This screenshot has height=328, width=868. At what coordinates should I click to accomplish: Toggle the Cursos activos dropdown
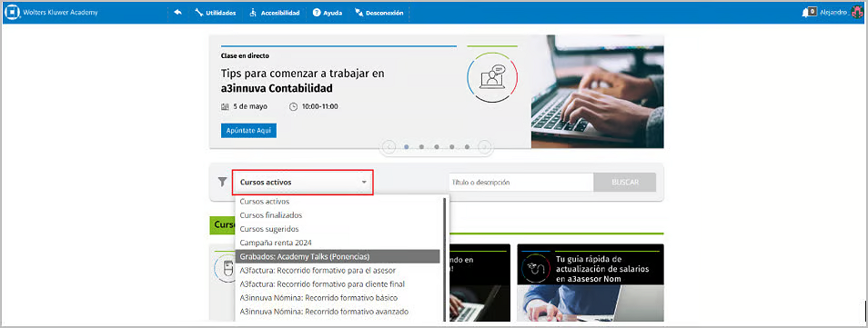click(303, 182)
